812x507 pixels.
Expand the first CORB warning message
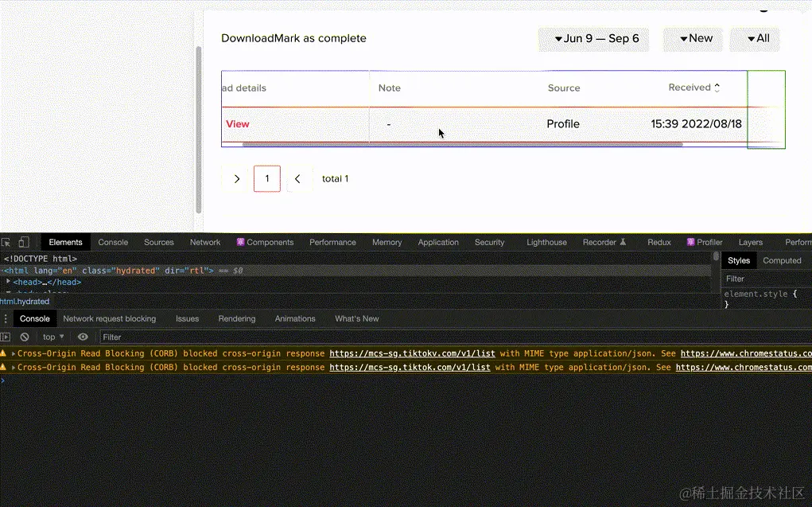(x=13, y=353)
